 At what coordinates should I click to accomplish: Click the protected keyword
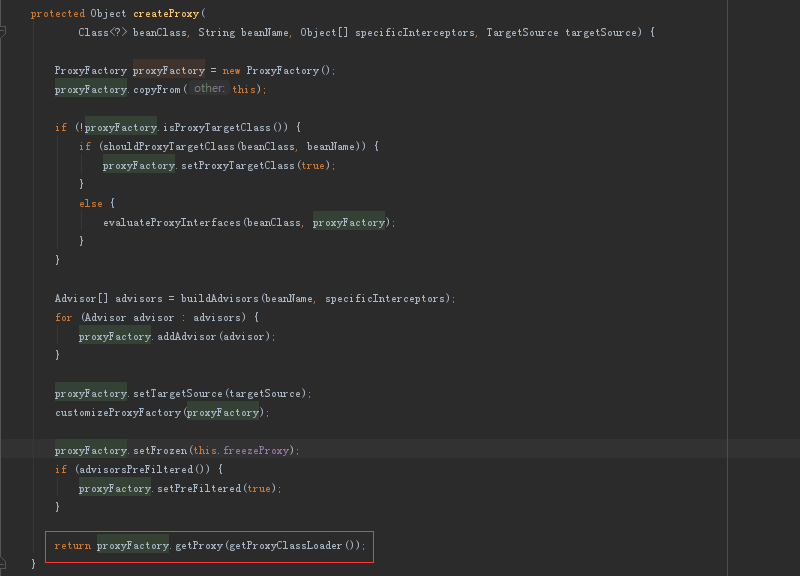coord(58,14)
